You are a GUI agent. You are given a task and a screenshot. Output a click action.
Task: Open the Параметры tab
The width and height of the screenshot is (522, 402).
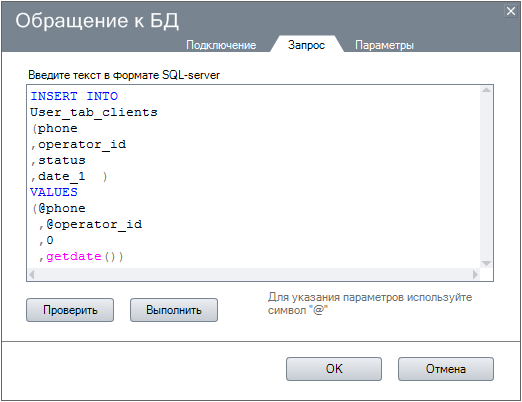[x=384, y=45]
